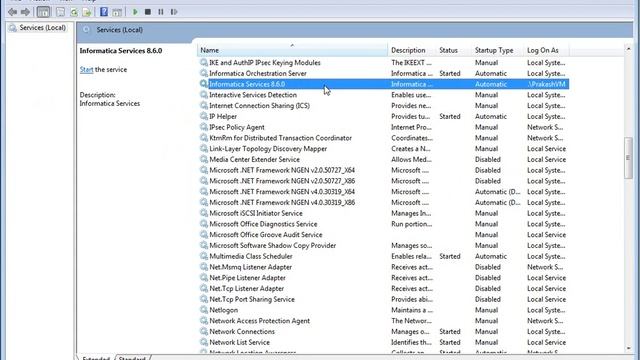Click the gear icon of Informatica Services 8.6.0

coord(204,84)
